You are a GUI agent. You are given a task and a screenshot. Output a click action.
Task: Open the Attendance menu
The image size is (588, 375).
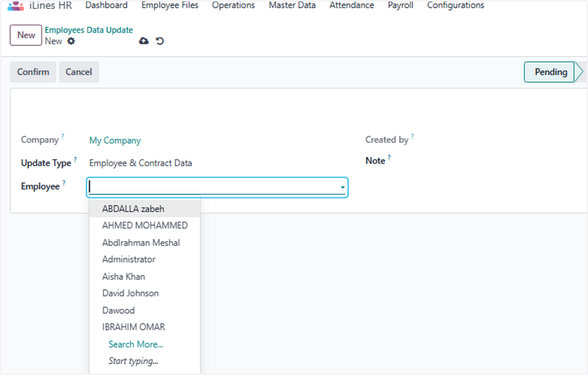pos(352,5)
